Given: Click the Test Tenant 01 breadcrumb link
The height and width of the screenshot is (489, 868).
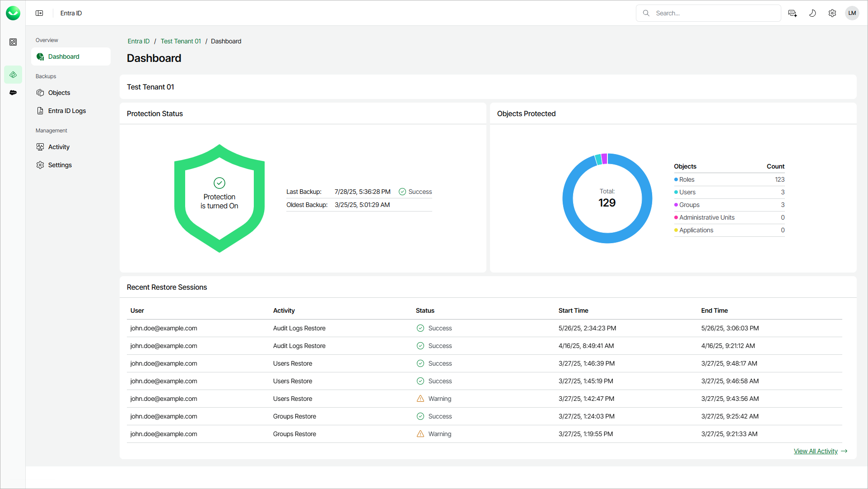Looking at the screenshot, I should point(181,41).
